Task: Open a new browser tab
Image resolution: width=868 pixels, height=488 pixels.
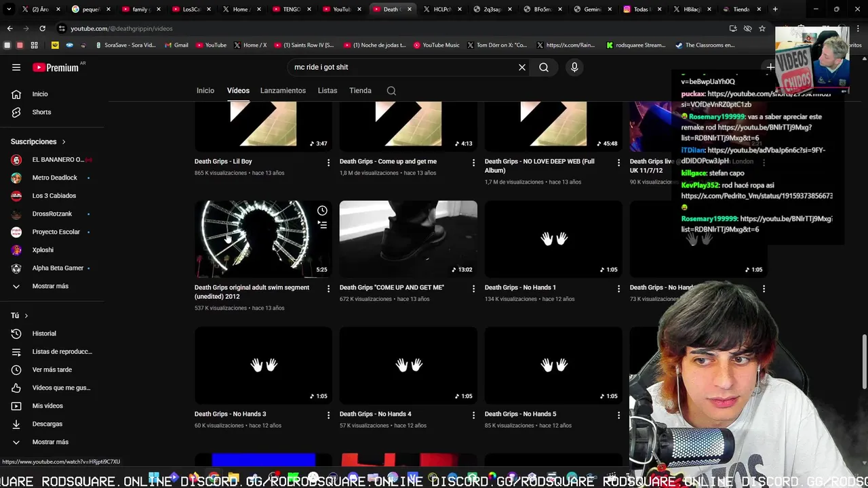Action: tap(775, 9)
